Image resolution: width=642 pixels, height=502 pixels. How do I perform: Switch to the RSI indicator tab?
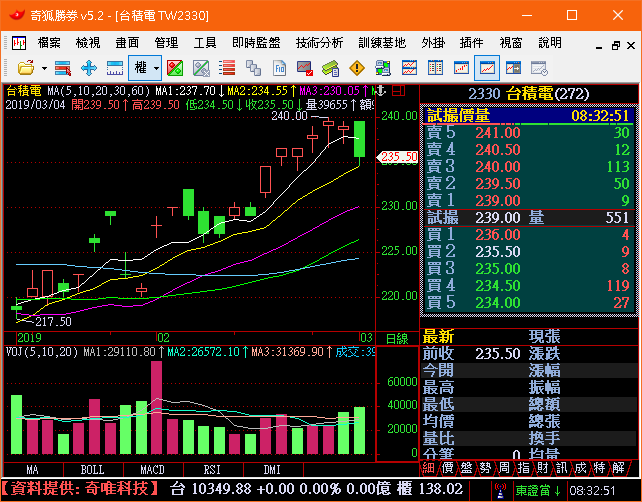[213, 469]
